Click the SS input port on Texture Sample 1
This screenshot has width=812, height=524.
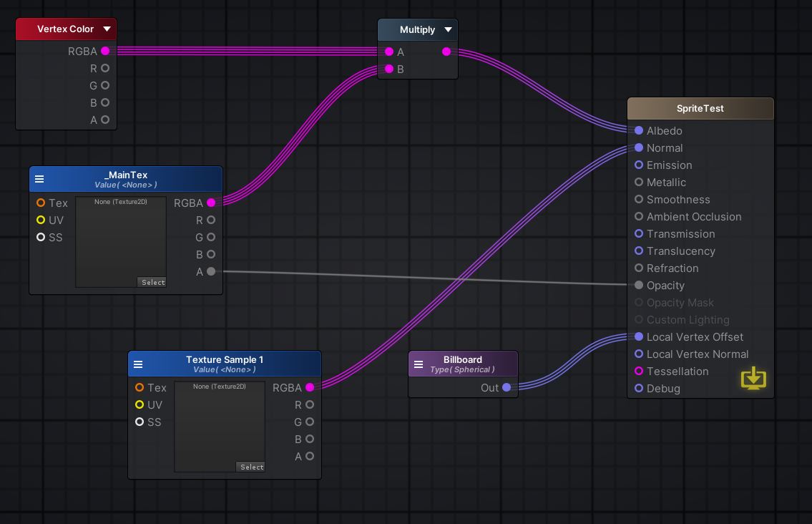(140, 422)
